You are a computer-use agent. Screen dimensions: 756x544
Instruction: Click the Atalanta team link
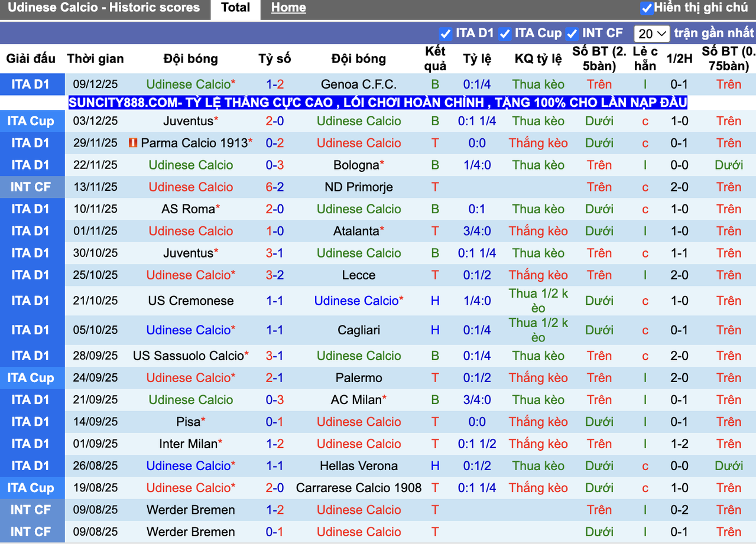pyautogui.click(x=356, y=231)
